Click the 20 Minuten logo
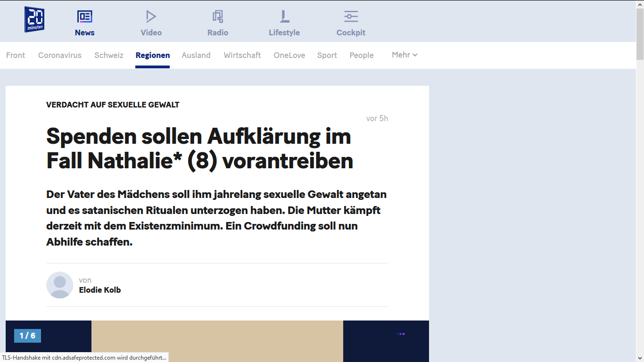The width and height of the screenshot is (644, 362). pos(34,19)
